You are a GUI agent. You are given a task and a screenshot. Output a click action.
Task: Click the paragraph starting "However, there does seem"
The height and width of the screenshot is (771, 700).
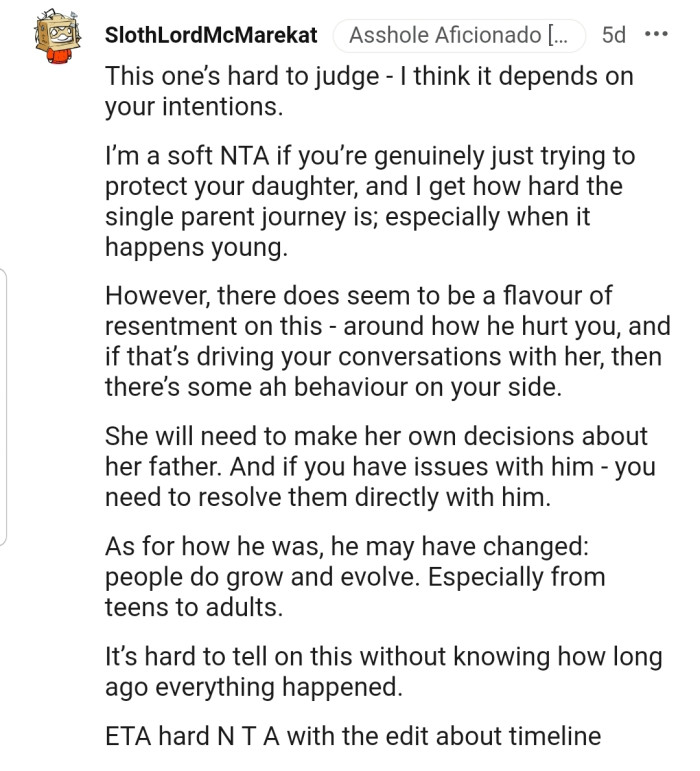386,341
